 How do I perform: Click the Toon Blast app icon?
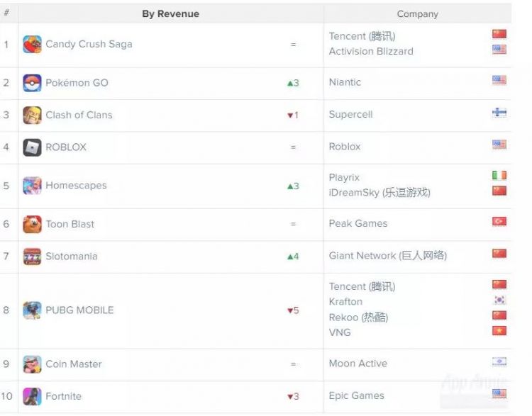coord(32,224)
